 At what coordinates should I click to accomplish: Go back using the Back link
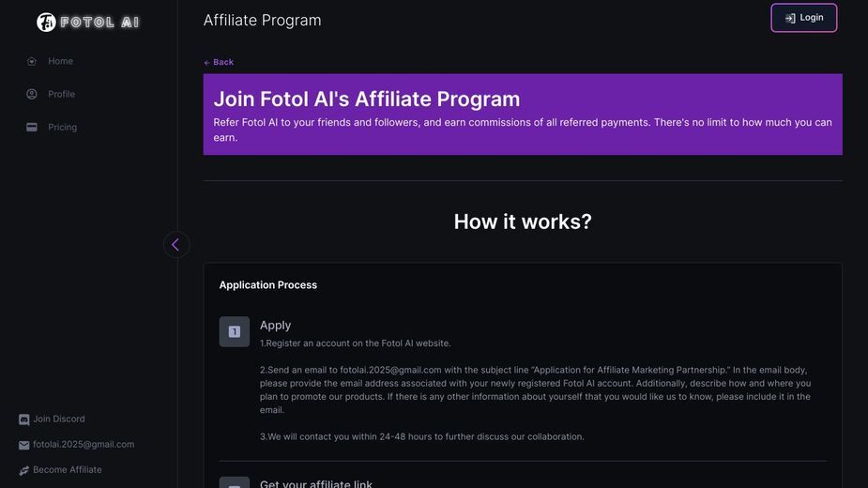pos(219,62)
